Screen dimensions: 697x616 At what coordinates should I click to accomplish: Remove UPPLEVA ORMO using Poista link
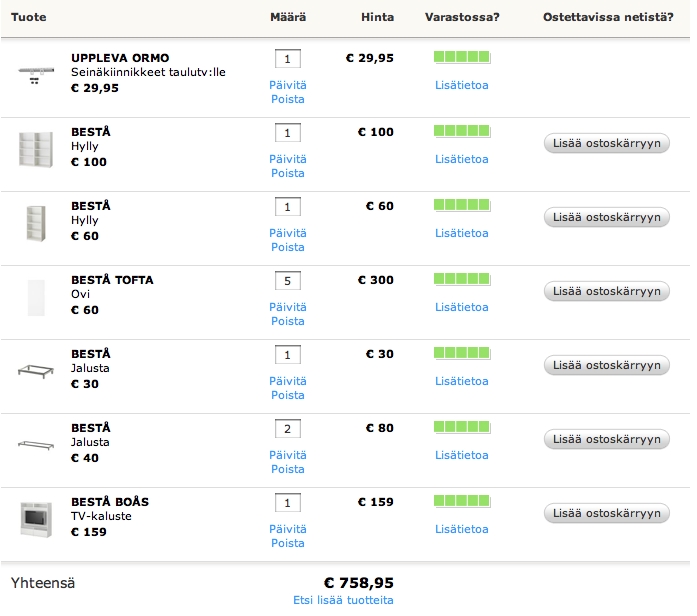pyautogui.click(x=287, y=99)
